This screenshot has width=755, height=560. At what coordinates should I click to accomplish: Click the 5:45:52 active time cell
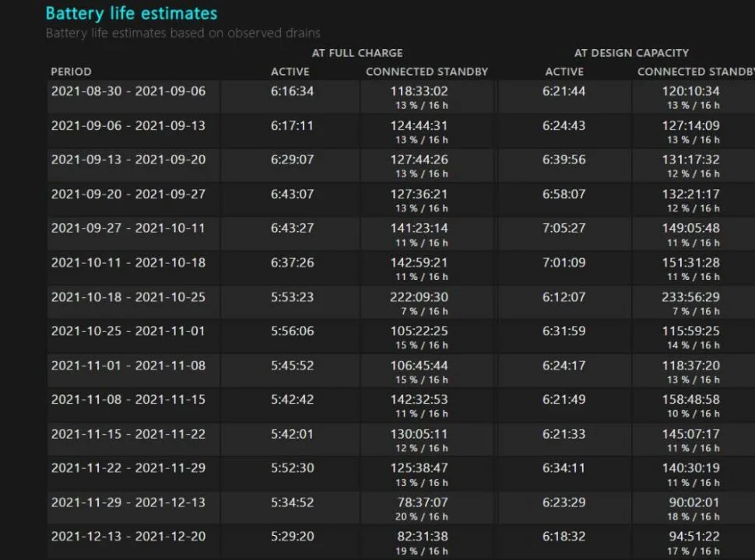(x=293, y=366)
